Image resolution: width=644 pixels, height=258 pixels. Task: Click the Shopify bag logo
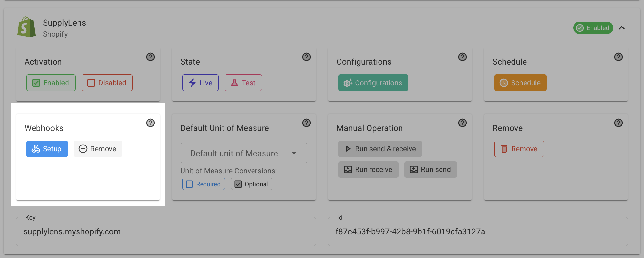point(26,27)
